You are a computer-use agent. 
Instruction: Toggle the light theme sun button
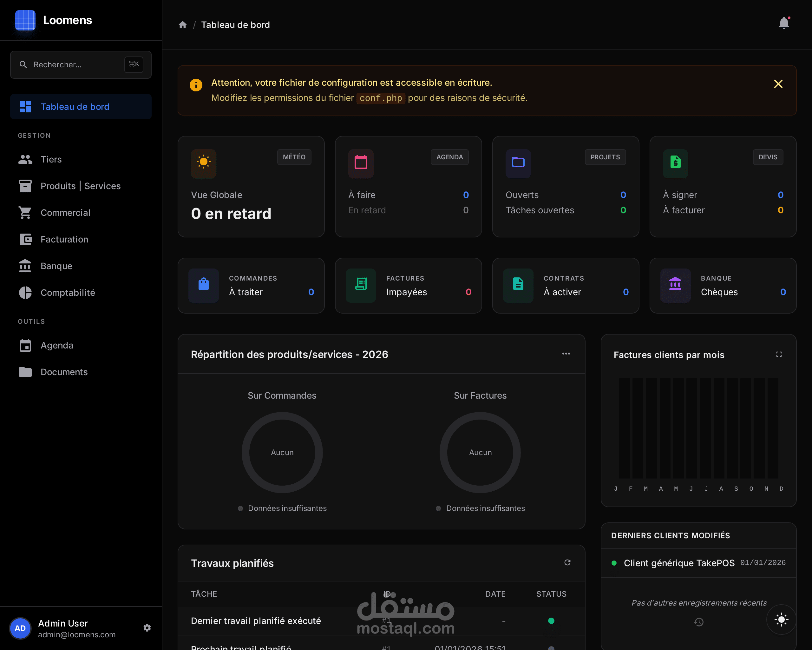click(x=781, y=620)
